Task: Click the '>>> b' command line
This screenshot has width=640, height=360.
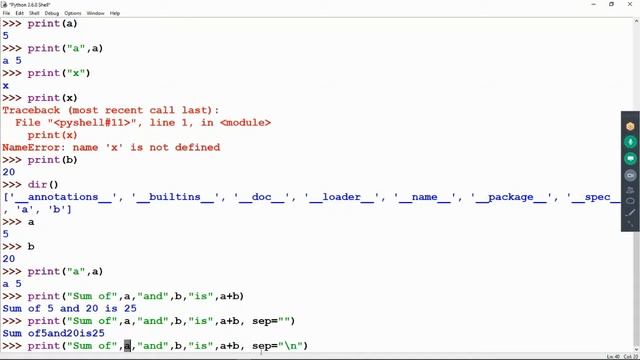Action: pyautogui.click(x=18, y=247)
